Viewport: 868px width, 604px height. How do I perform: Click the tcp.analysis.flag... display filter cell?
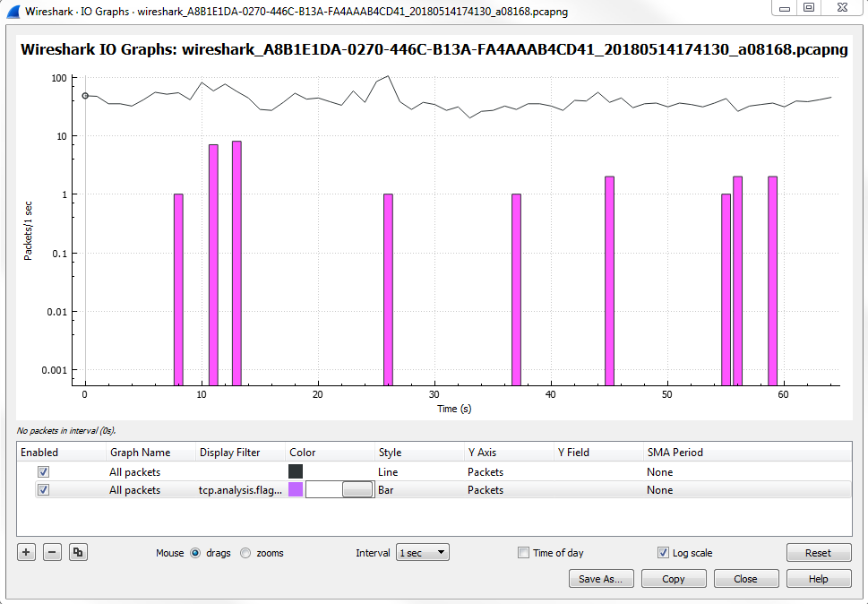click(x=240, y=490)
